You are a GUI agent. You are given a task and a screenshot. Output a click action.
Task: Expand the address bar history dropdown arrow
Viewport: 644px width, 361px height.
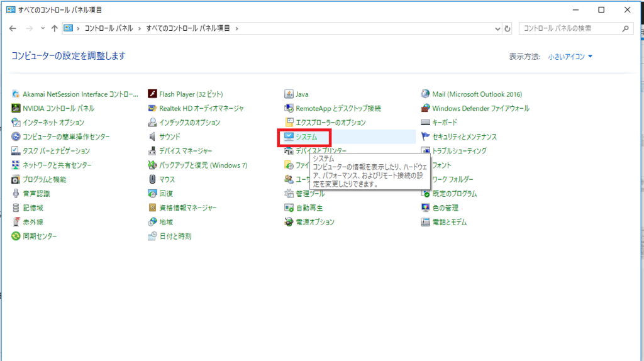[497, 29]
